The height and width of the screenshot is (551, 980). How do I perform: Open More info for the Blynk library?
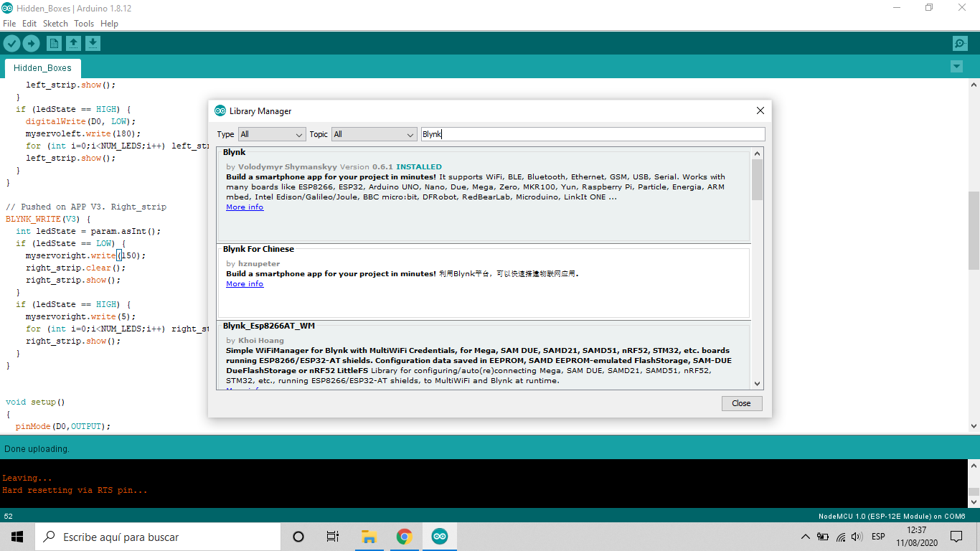pyautogui.click(x=245, y=207)
